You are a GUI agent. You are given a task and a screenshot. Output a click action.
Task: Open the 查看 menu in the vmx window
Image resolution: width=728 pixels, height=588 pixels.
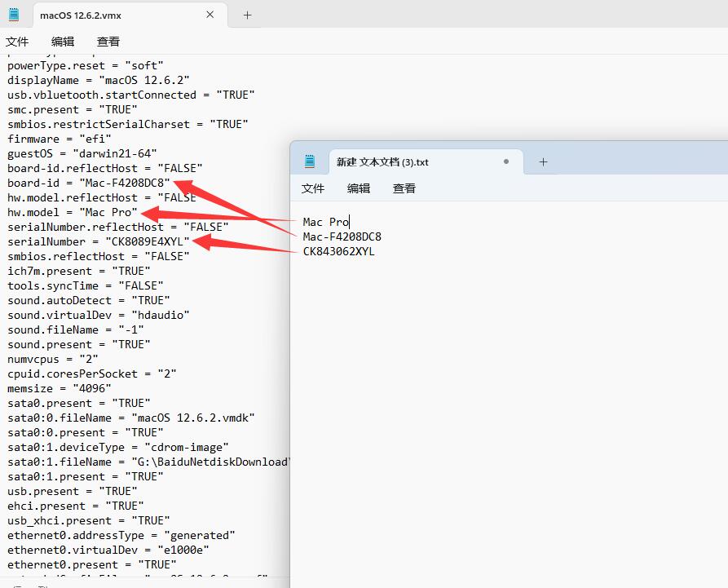pos(108,42)
